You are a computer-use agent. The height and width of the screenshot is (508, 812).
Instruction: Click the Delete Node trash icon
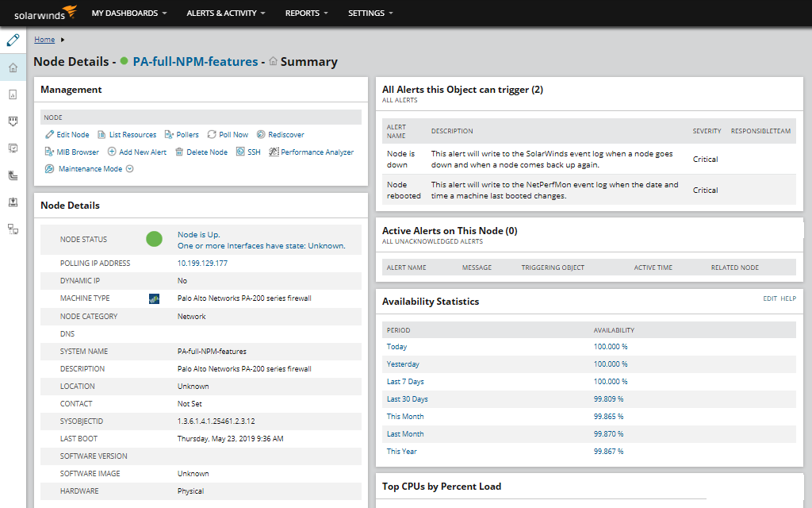point(179,151)
